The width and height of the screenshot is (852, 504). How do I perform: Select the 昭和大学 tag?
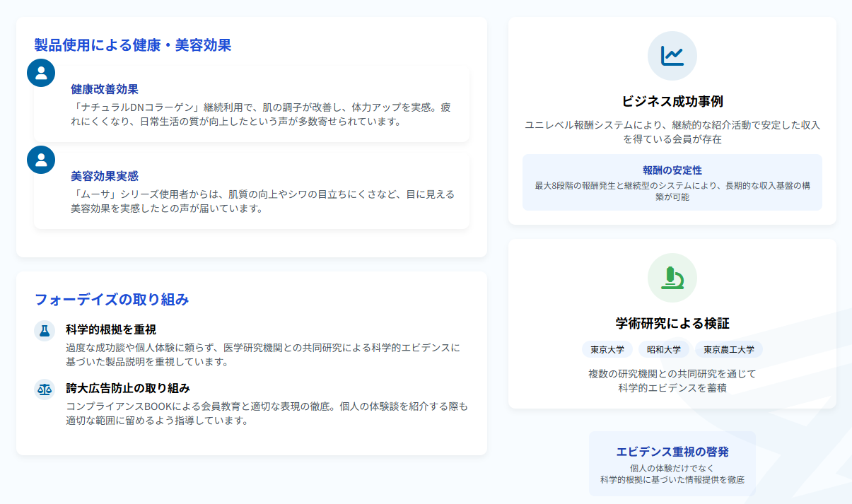click(x=664, y=349)
